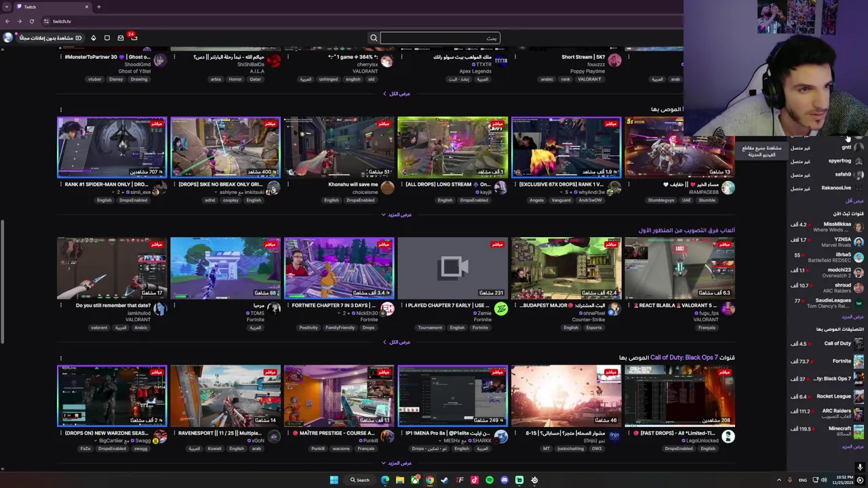The width and height of the screenshot is (868, 488).
Task: Open the user profile avatar menu
Action: click(x=8, y=38)
